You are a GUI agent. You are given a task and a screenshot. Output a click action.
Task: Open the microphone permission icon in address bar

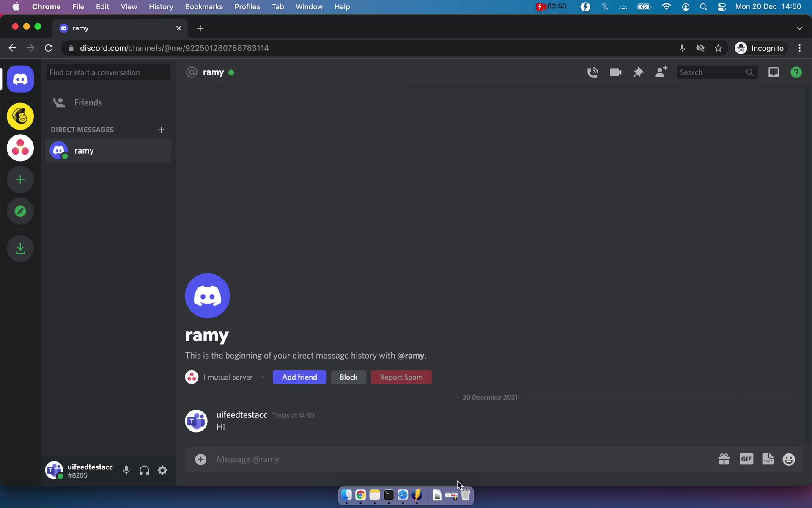pos(682,48)
